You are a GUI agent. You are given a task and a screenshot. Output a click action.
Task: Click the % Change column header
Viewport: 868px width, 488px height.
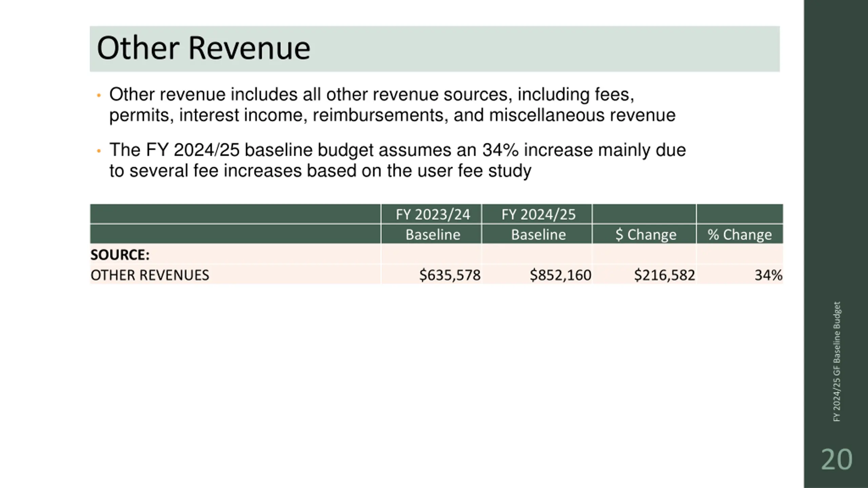pyautogui.click(x=739, y=234)
